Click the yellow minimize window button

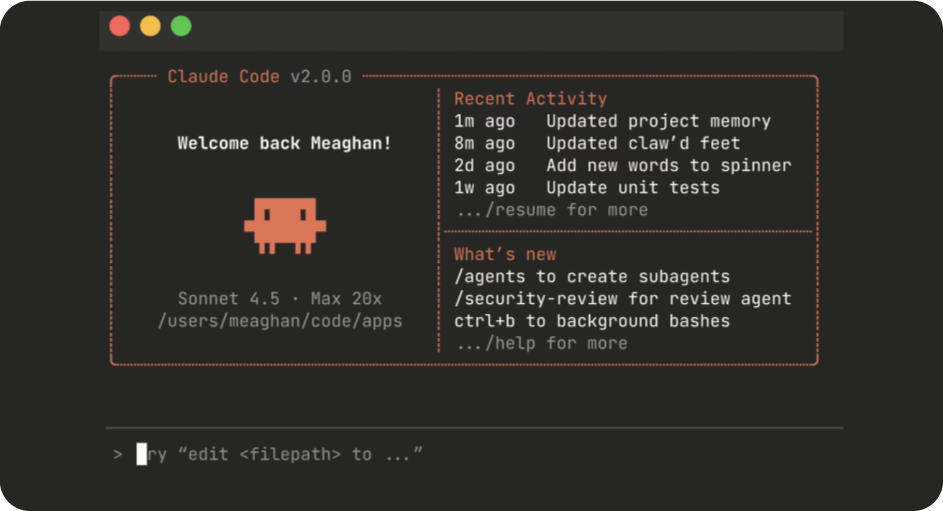[x=150, y=26]
